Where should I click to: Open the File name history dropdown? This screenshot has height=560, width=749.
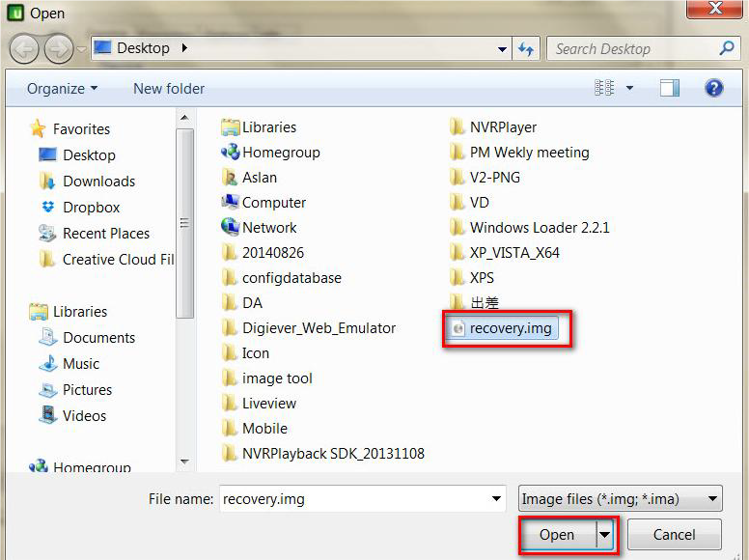click(496, 499)
